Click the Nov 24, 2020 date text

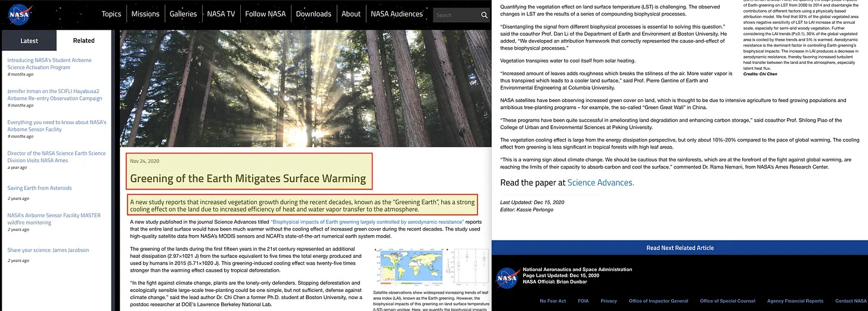click(x=145, y=161)
